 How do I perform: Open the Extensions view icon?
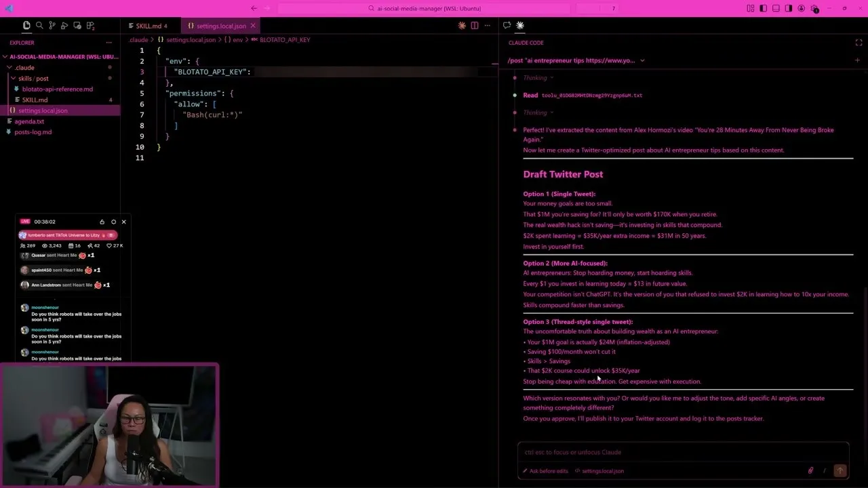(x=90, y=26)
